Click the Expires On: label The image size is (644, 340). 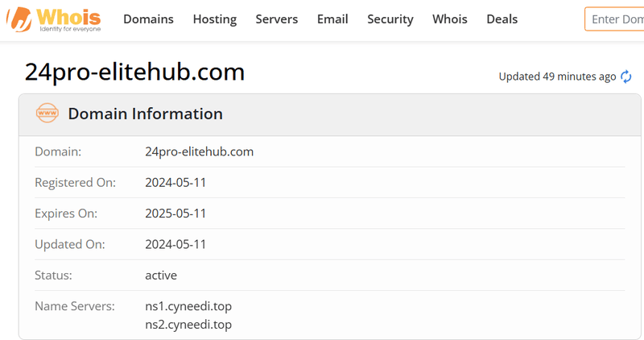[66, 214]
